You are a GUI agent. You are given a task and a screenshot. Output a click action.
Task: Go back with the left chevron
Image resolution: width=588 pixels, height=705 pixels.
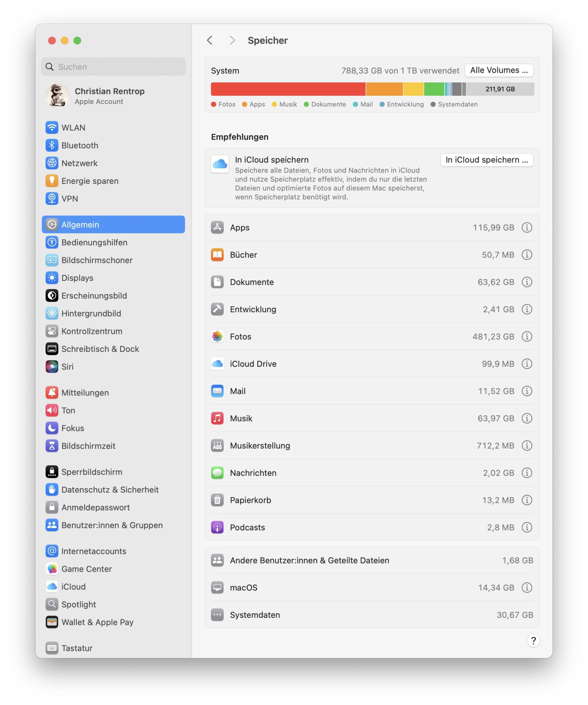[x=210, y=40]
